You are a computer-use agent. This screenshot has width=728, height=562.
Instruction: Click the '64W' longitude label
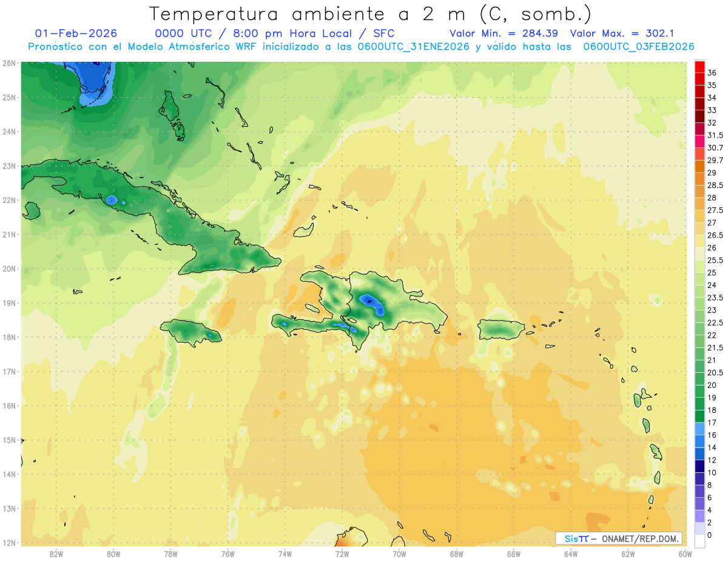coord(571,554)
